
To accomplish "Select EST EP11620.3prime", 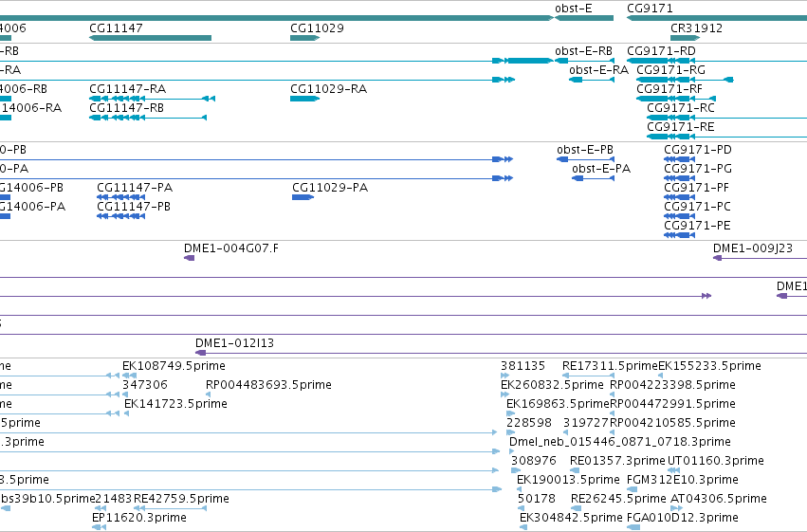I will (x=139, y=518).
